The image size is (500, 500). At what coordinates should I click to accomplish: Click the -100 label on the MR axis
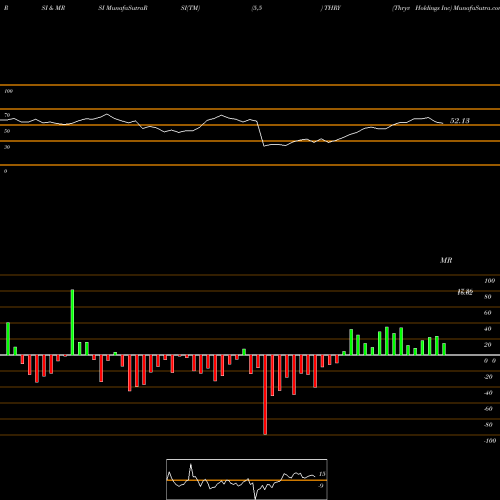(490, 441)
